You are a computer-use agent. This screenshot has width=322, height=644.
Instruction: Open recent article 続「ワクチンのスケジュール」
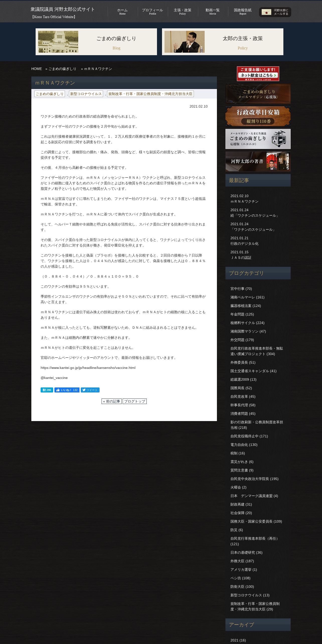point(255,215)
